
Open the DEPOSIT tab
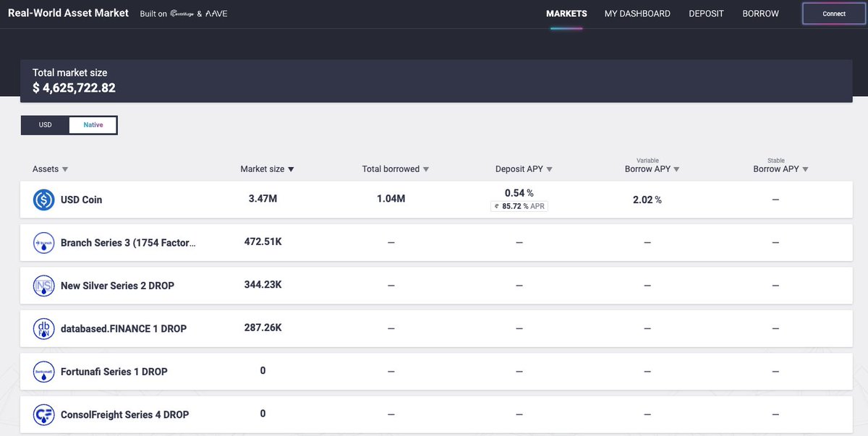click(706, 14)
